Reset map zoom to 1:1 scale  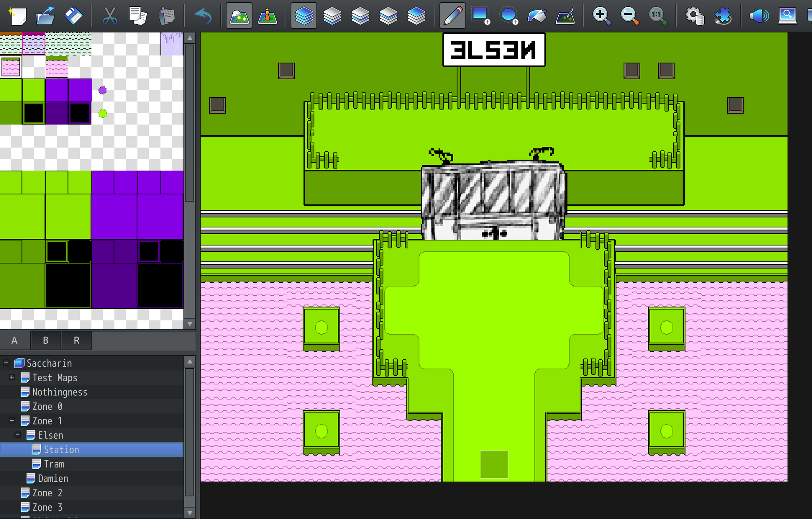coord(657,16)
